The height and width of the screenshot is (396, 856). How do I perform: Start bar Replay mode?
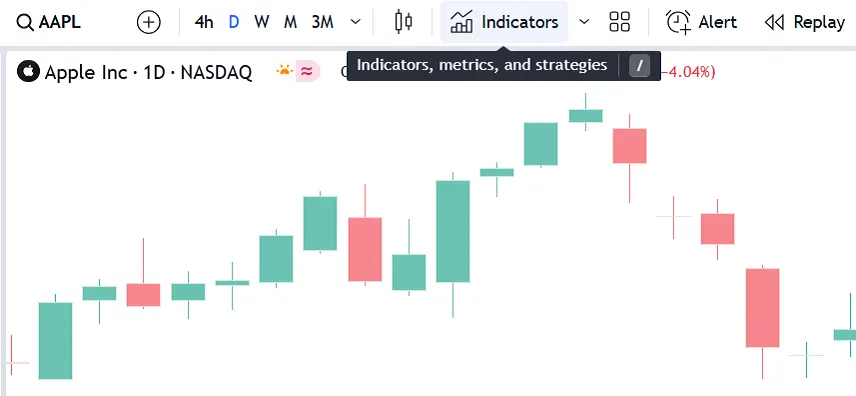tap(805, 22)
